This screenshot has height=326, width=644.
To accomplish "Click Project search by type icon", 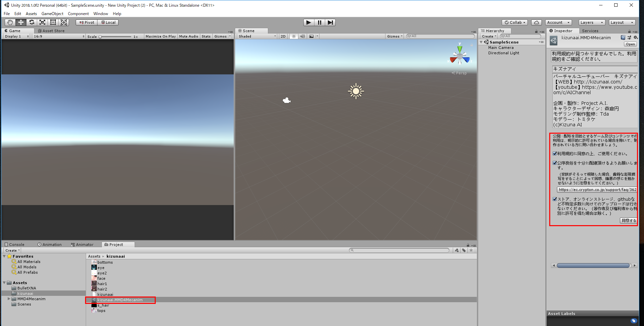I will [x=457, y=250].
